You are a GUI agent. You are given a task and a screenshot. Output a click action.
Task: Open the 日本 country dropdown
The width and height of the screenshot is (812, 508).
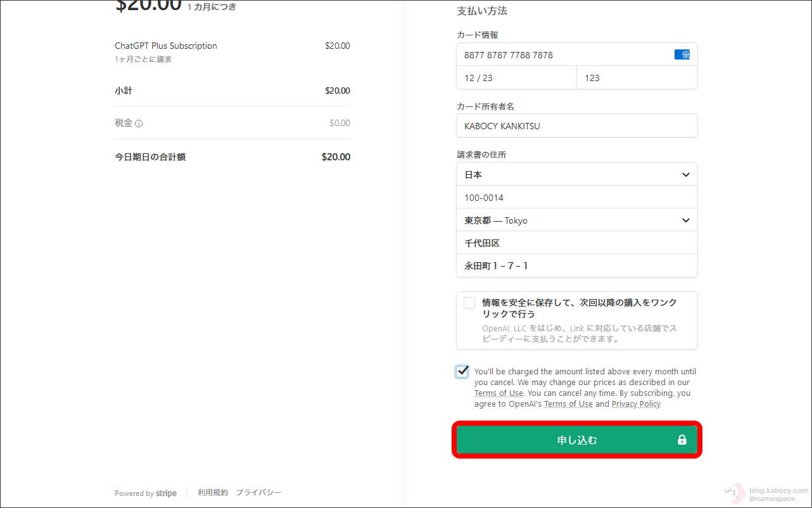coord(576,174)
